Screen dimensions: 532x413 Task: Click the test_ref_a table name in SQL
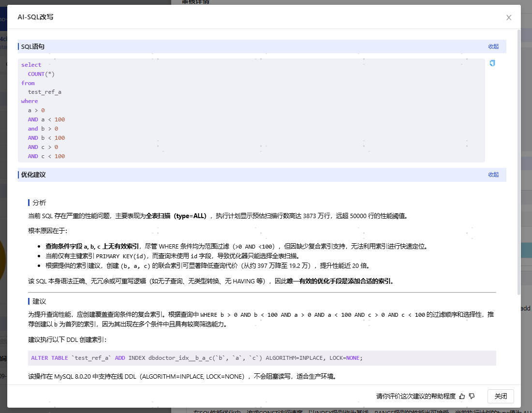click(x=44, y=92)
